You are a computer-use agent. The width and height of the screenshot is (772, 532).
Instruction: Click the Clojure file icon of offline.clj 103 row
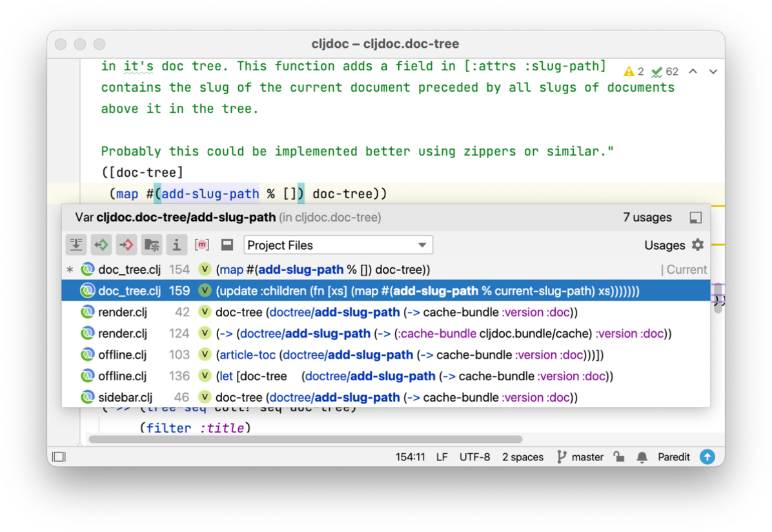point(87,354)
